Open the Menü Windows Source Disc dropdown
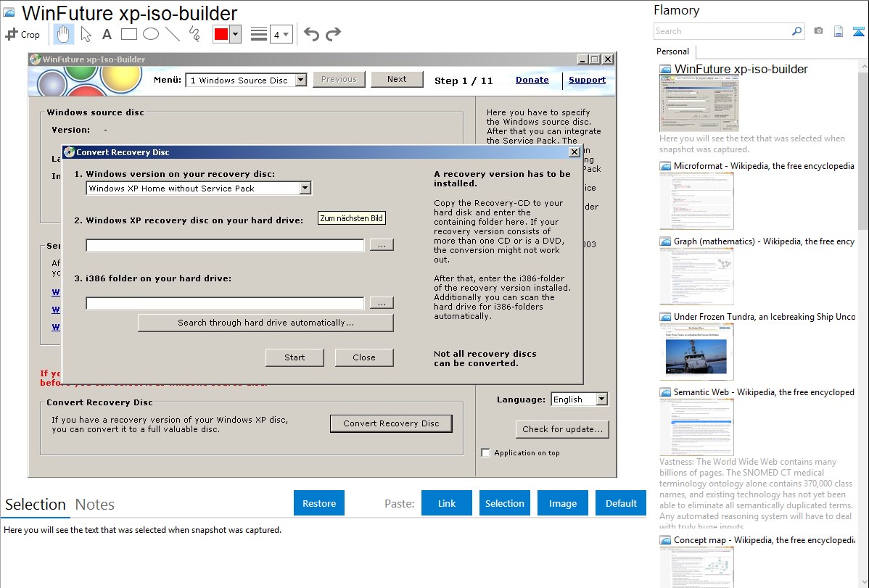Image resolution: width=869 pixels, height=588 pixels. (300, 80)
